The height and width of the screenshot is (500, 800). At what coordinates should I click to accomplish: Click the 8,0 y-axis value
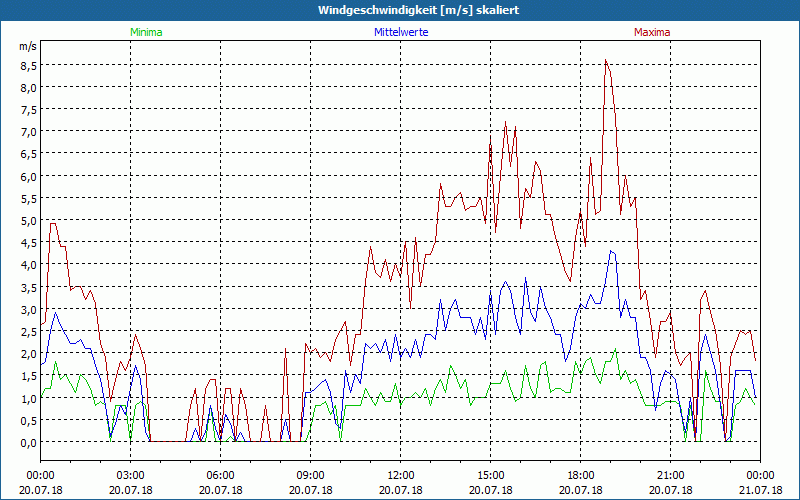click(29, 88)
